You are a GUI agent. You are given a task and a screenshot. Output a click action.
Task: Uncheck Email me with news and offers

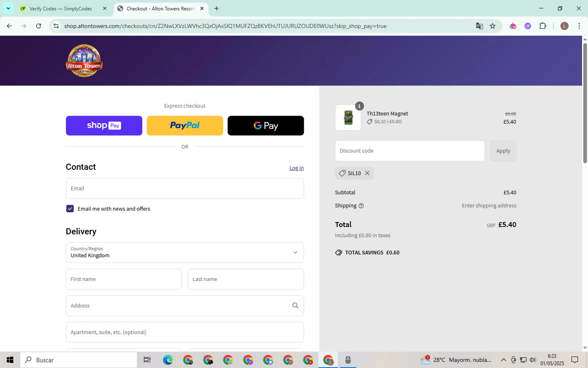[x=70, y=209]
